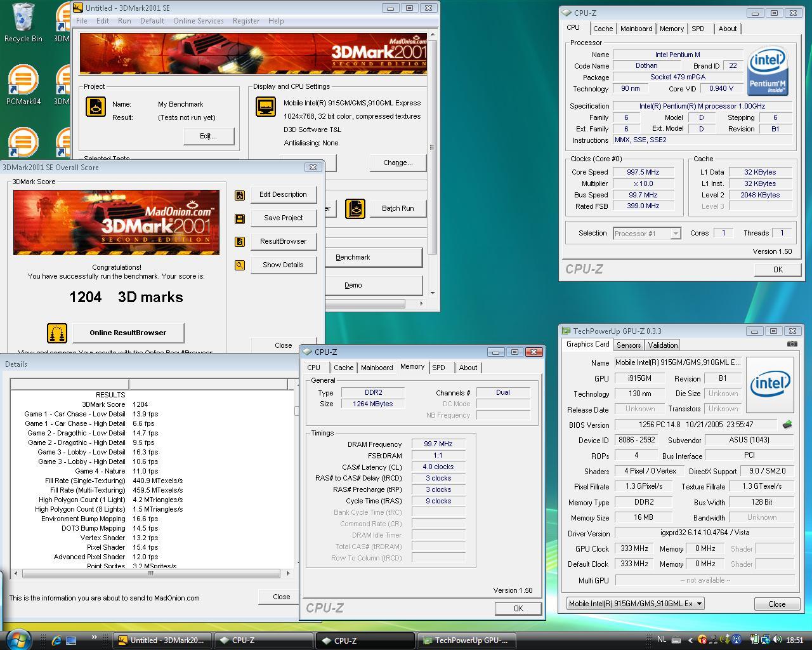Open the Memory tab in top CPU-Z window
The image size is (812, 650).
pos(672,29)
